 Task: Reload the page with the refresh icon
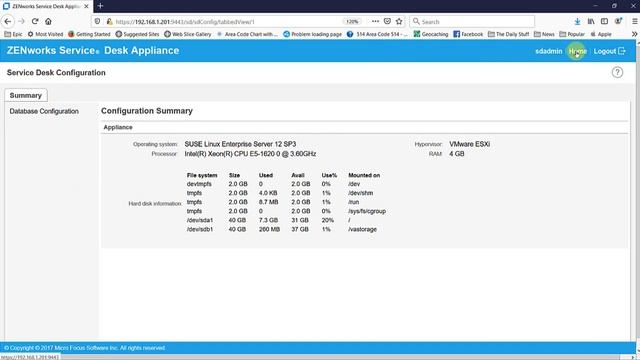tap(35, 21)
